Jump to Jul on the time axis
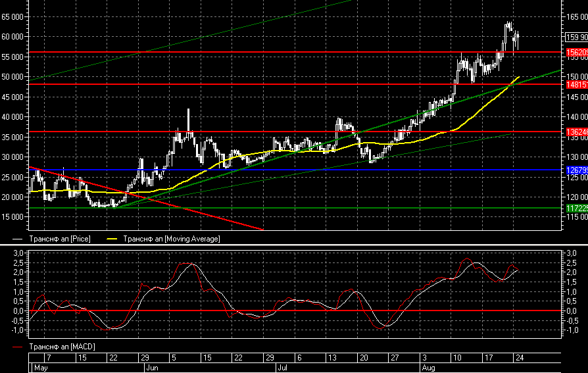This screenshot has width=588, height=373. pos(281,368)
